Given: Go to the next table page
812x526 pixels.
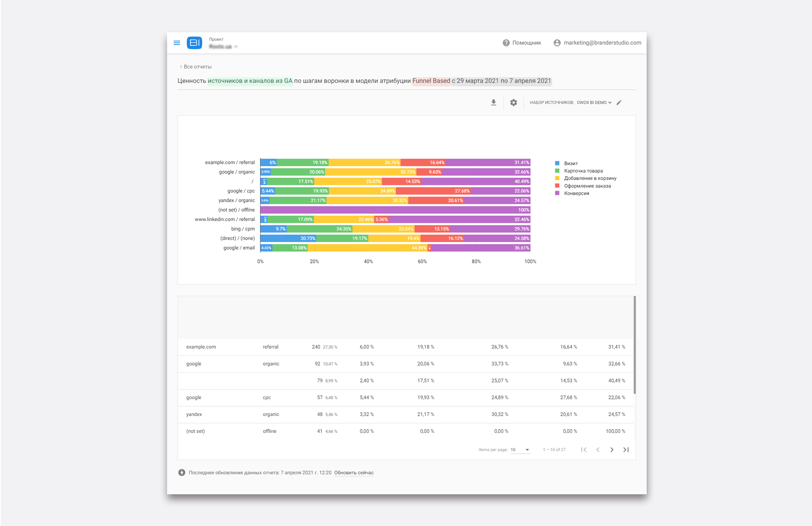Looking at the screenshot, I should (x=612, y=449).
